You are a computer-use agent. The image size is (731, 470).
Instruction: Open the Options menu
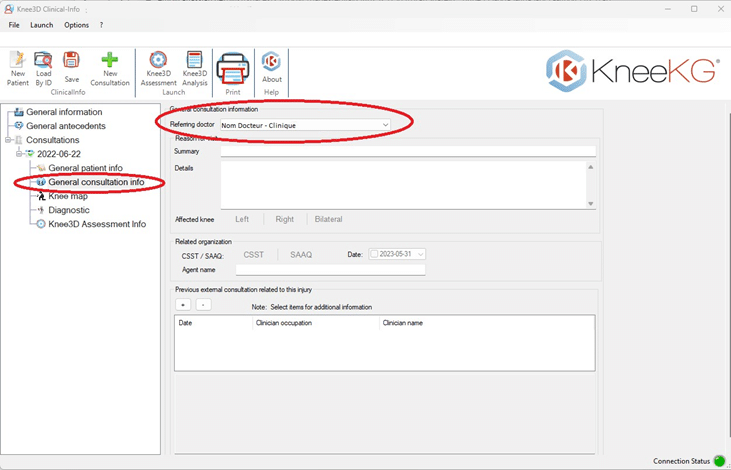coord(76,25)
